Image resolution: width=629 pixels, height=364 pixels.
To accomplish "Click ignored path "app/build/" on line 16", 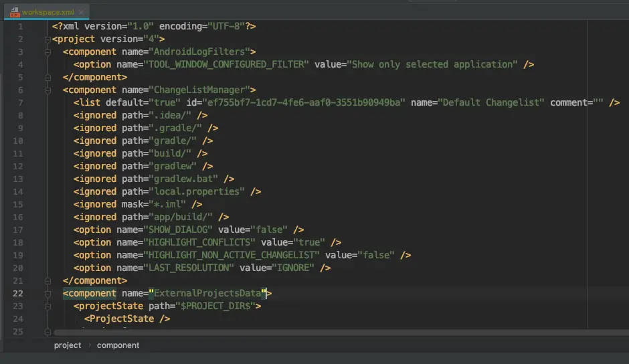I will click(181, 217).
